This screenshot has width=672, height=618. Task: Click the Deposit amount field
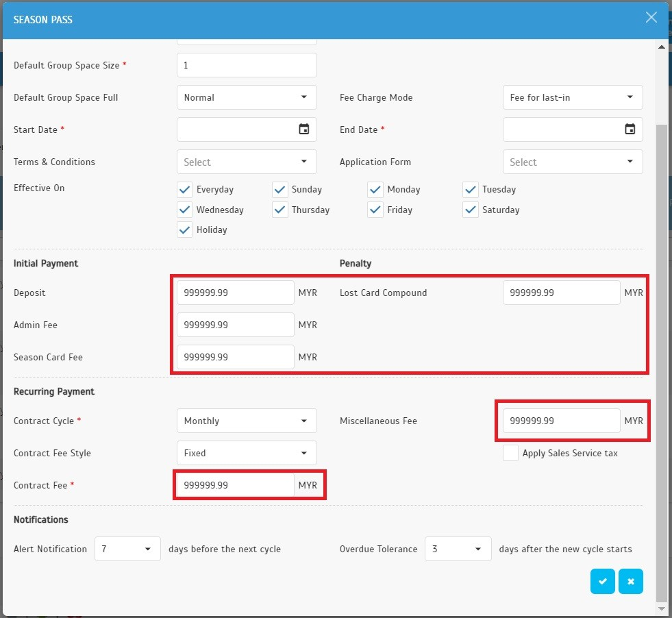235,293
